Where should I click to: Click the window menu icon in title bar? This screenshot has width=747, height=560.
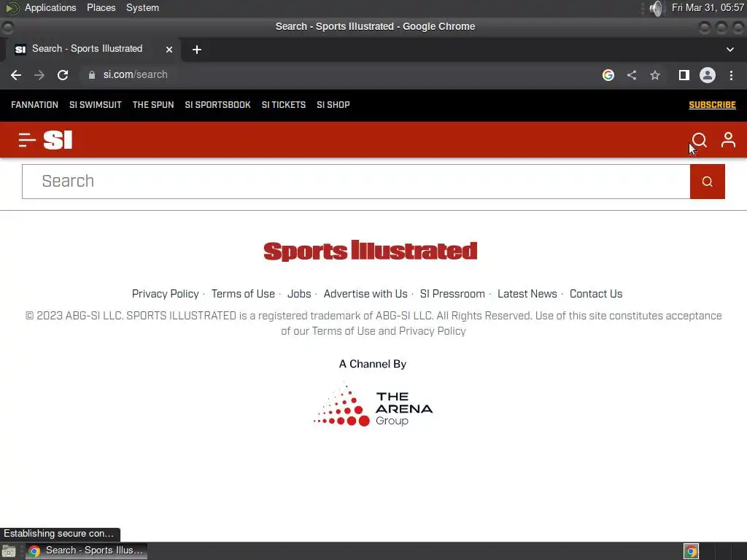(x=7, y=28)
